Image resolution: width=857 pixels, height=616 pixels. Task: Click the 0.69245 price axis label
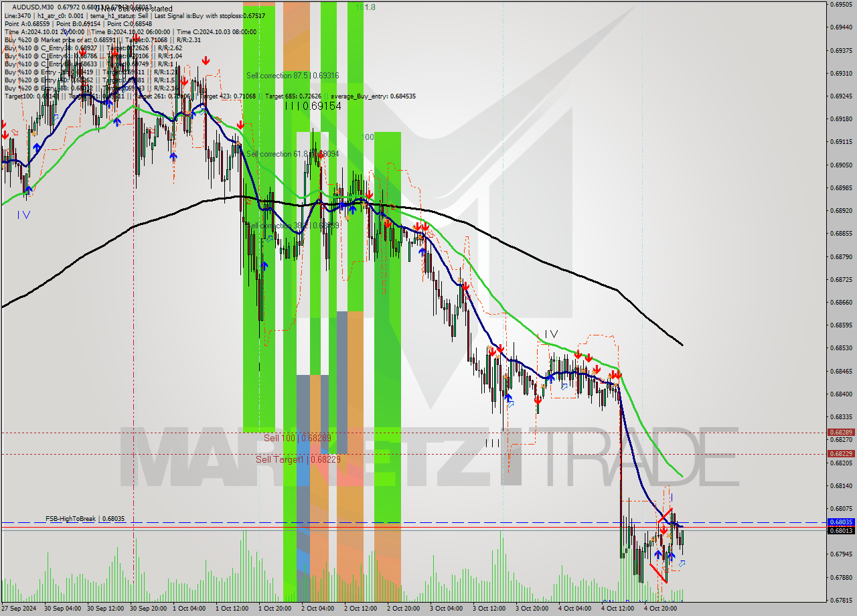point(841,96)
